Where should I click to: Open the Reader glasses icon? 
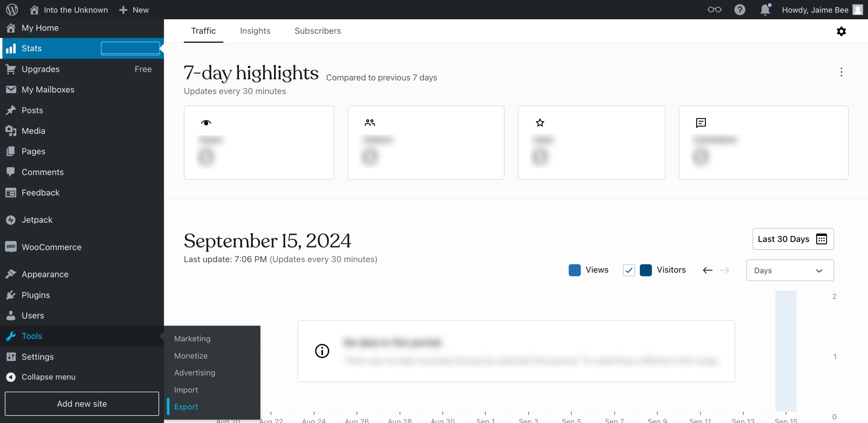(x=714, y=9)
